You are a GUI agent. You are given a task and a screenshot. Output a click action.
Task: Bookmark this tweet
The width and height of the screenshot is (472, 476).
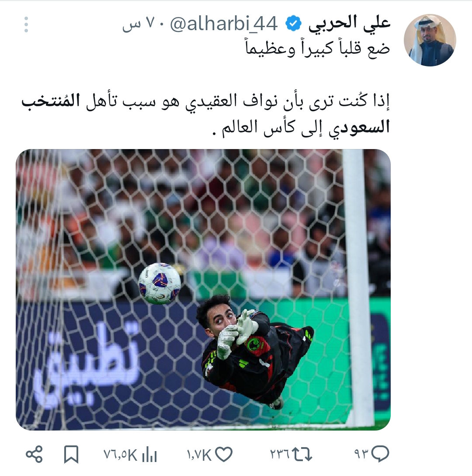pos(71,455)
